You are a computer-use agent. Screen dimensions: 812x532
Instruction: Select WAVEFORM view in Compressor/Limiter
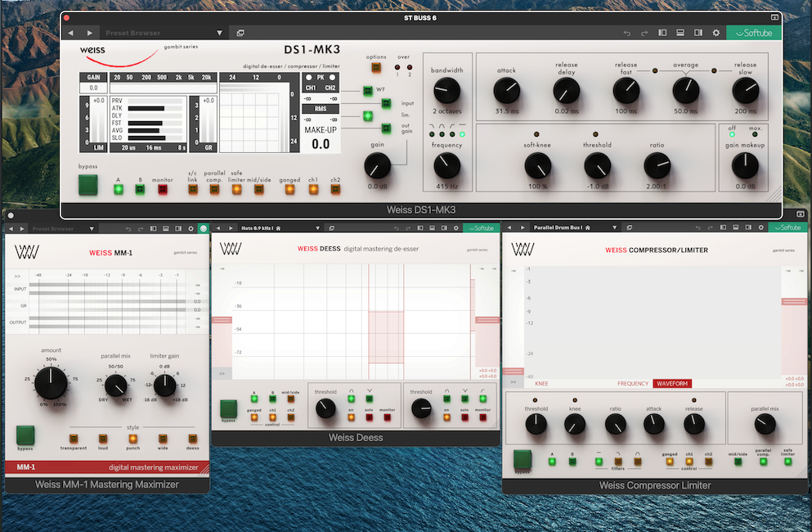tap(672, 384)
